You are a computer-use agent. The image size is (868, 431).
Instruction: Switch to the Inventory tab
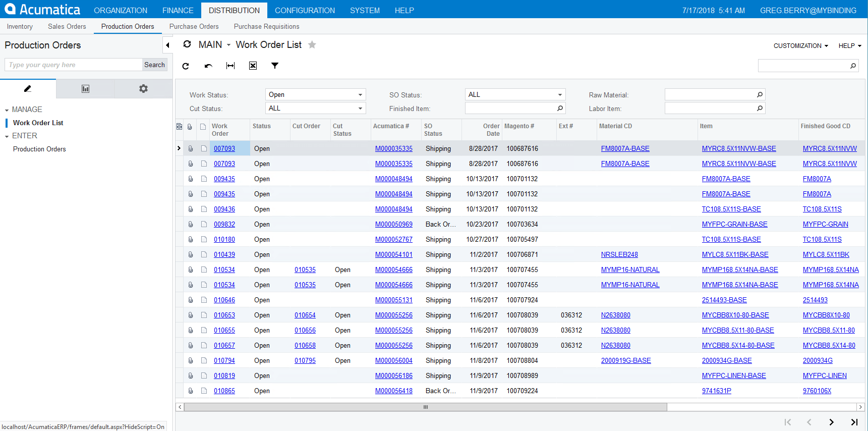click(20, 27)
